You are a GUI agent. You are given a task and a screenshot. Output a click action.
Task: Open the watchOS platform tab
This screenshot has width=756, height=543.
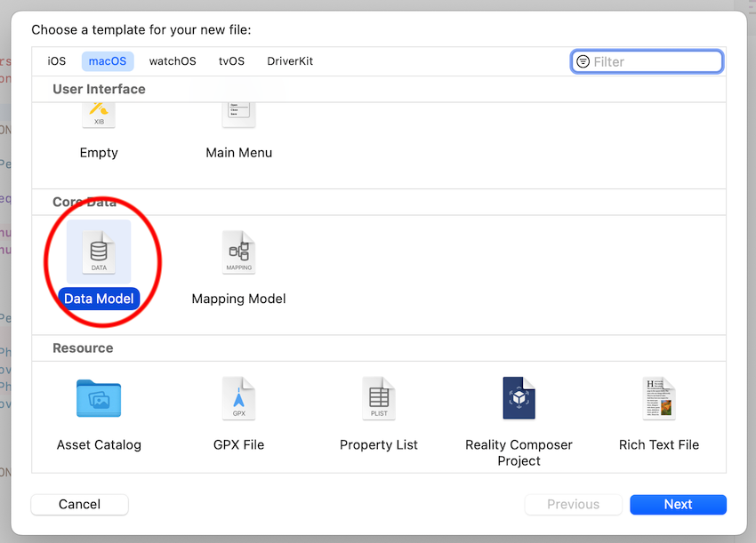pos(173,61)
